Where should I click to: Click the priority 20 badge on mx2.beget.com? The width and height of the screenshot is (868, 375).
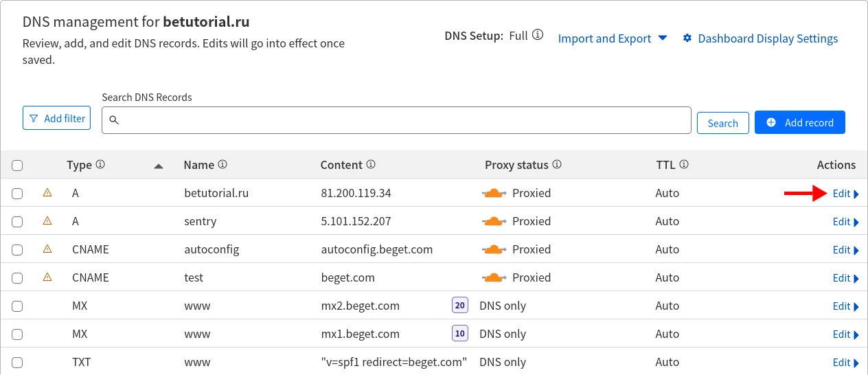[459, 306]
